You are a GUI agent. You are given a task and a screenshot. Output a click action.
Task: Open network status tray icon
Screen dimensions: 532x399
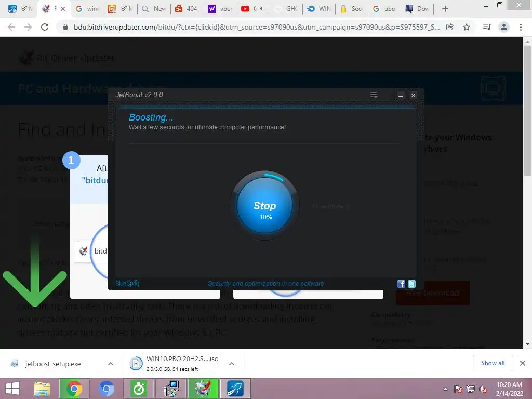[x=471, y=389]
